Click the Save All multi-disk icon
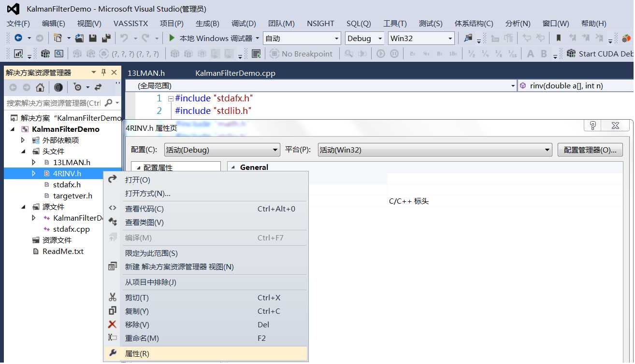The width and height of the screenshot is (635, 364). 106,38
